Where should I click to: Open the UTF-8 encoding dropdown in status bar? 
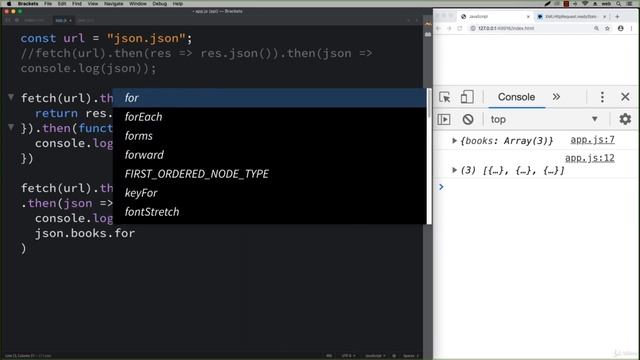click(x=348, y=356)
